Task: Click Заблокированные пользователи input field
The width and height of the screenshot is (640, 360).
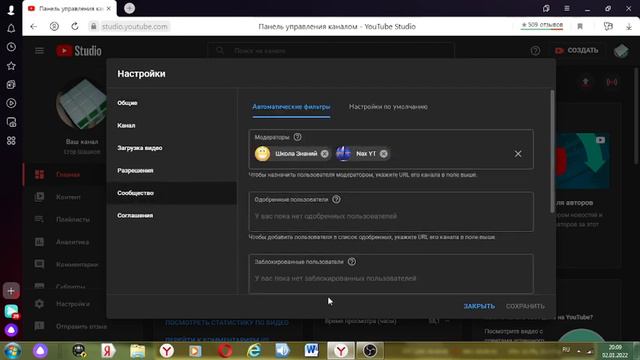Action: click(x=391, y=274)
